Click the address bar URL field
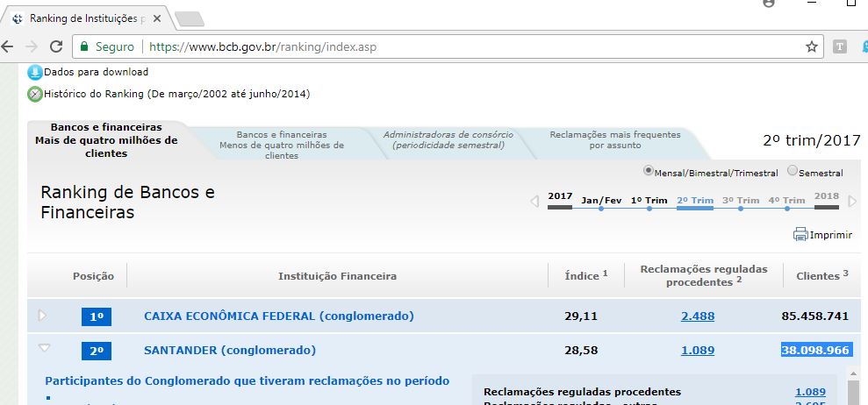The width and height of the screenshot is (868, 405). [448, 46]
